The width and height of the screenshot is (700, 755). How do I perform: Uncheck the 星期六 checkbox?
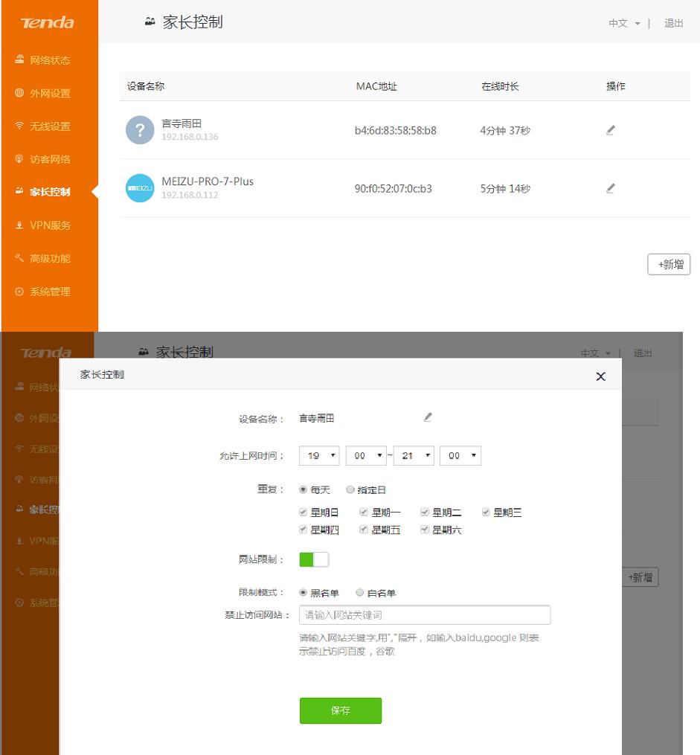pyautogui.click(x=425, y=529)
